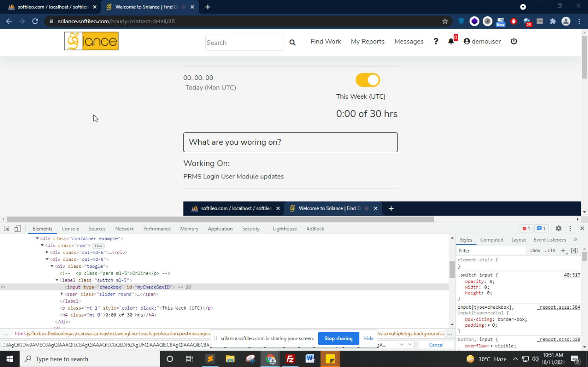588x367 pixels.
Task: Select the DevTools element inspector icon
Action: coord(7,228)
